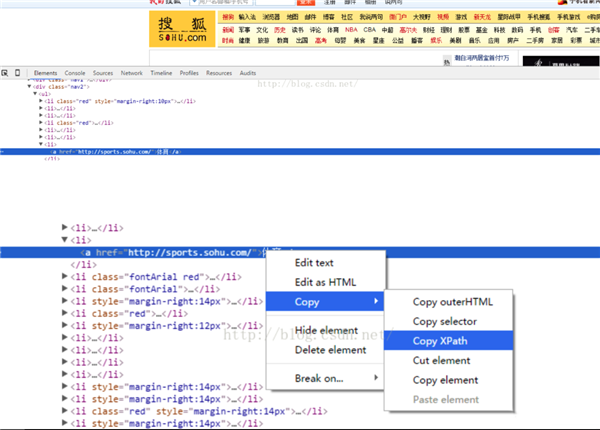Click the inspect element magnifier icon
Screen dimensions: 600x430
[5, 73]
